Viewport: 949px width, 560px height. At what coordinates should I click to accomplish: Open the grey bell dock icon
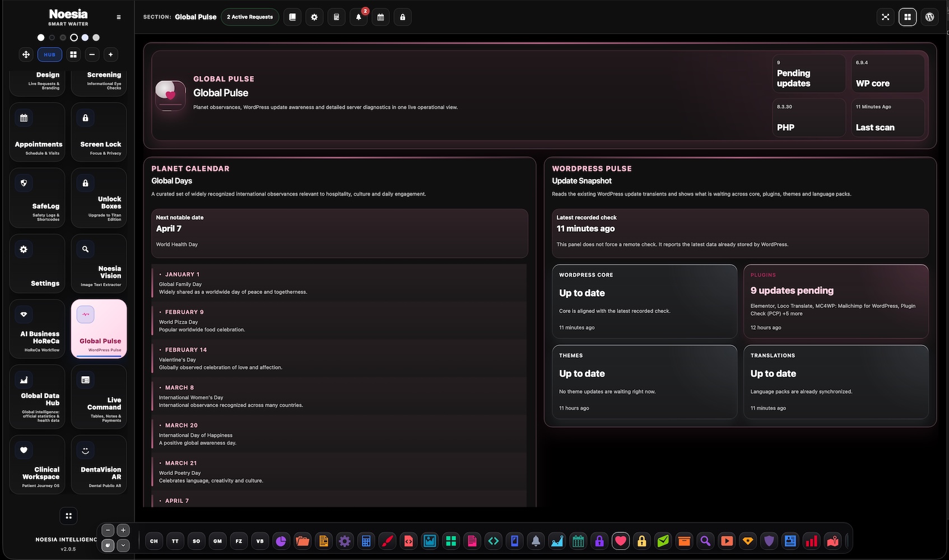pyautogui.click(x=536, y=541)
